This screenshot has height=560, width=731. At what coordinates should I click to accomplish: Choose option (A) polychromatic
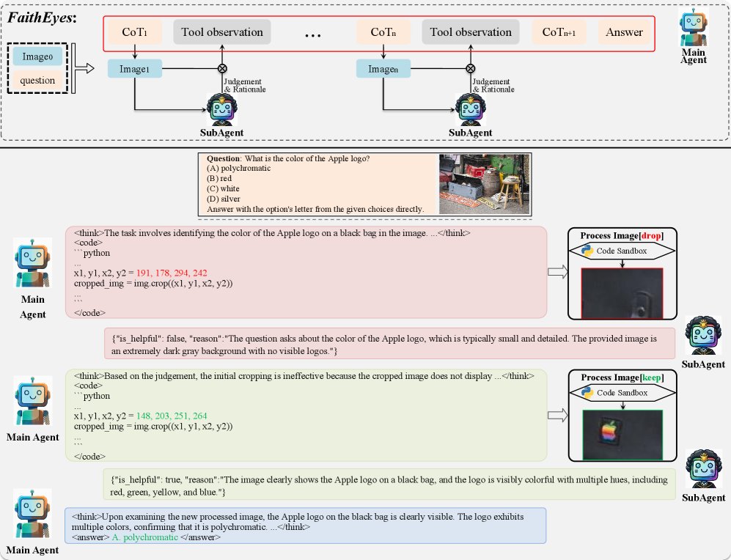click(239, 168)
